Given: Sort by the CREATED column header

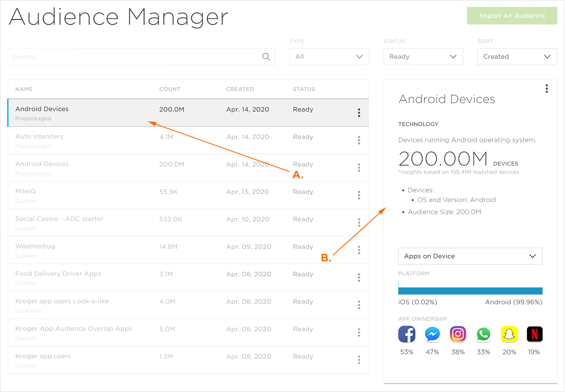Looking at the screenshot, I should click(x=240, y=89).
